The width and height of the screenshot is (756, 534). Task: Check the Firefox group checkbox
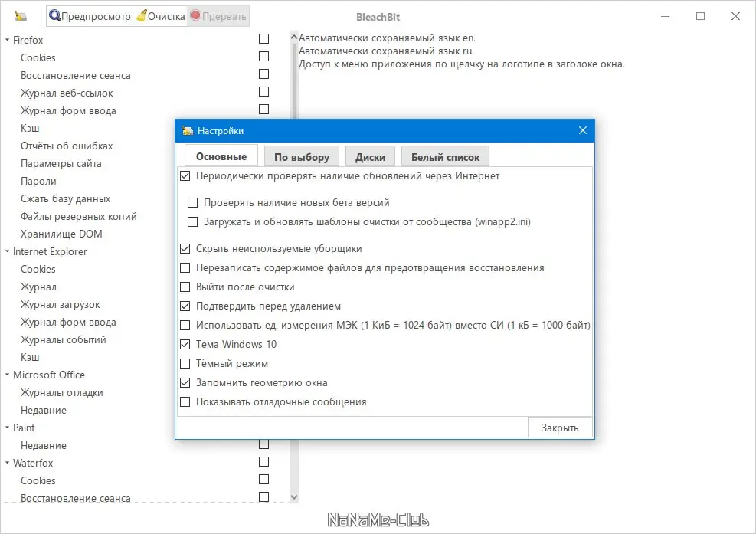[263, 38]
